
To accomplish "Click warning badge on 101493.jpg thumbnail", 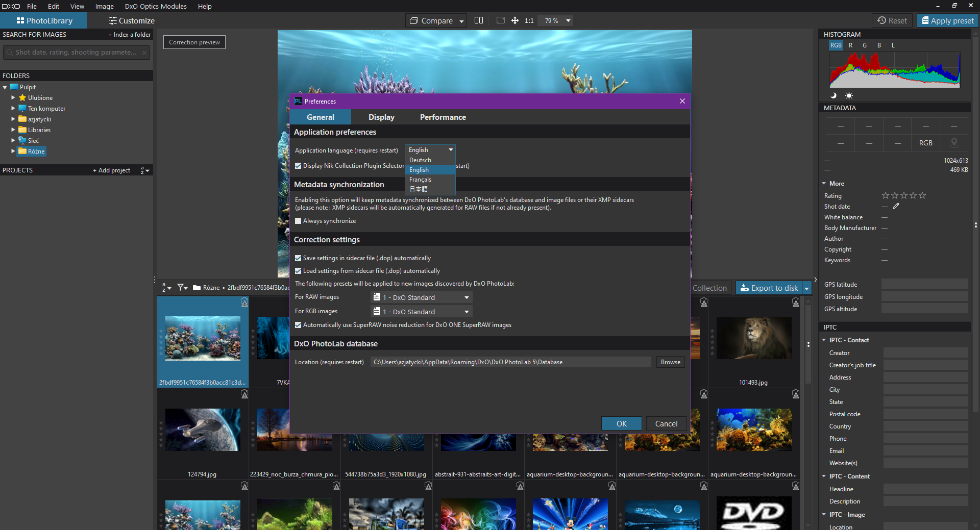I will 796,302.
